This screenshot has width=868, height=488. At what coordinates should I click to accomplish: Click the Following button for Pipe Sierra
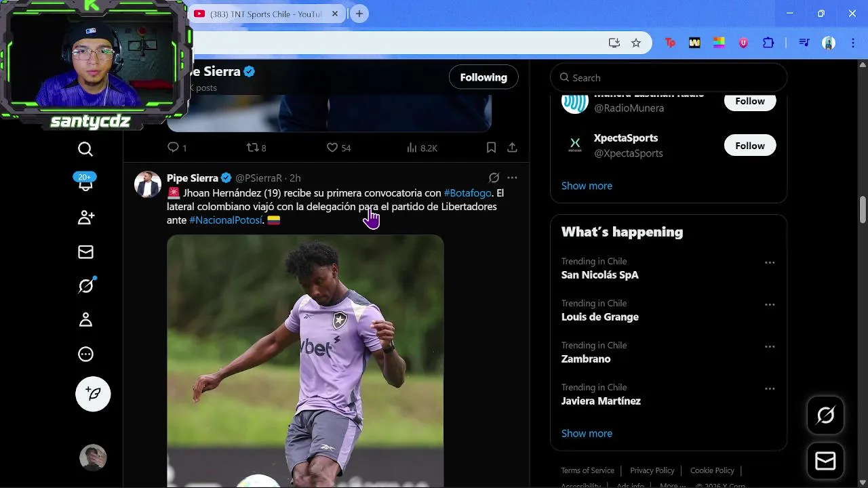click(484, 77)
